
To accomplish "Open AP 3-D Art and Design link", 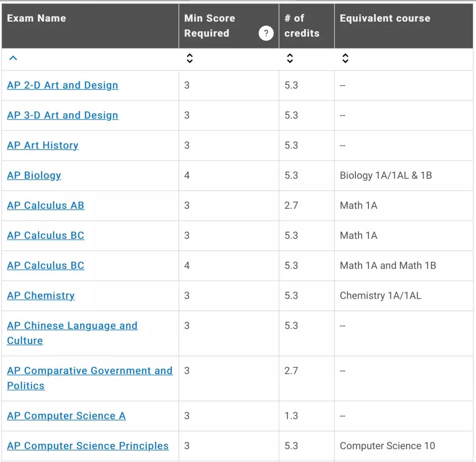I will (63, 115).
